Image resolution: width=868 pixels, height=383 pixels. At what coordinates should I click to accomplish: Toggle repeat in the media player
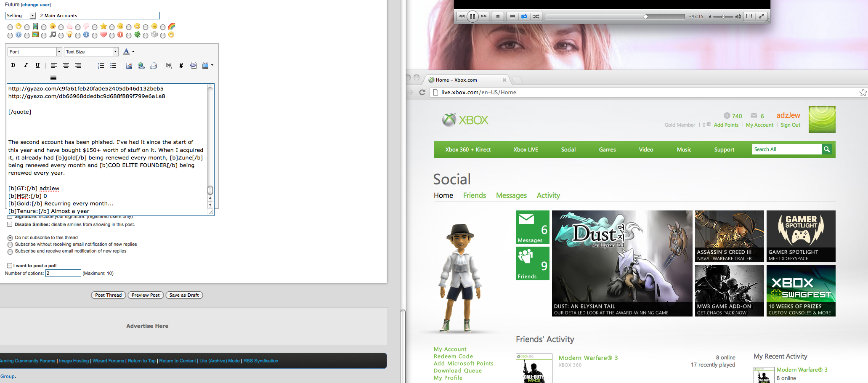click(x=524, y=16)
